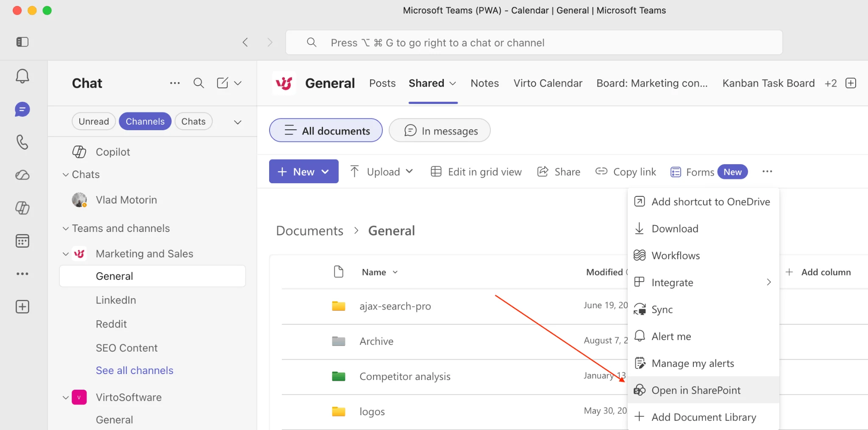Choose Add Document Library

(x=704, y=417)
